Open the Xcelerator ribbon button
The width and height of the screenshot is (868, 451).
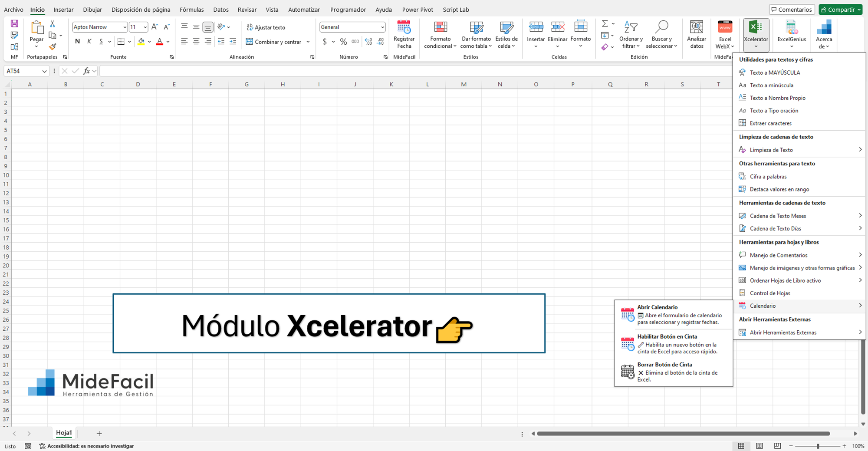756,35
